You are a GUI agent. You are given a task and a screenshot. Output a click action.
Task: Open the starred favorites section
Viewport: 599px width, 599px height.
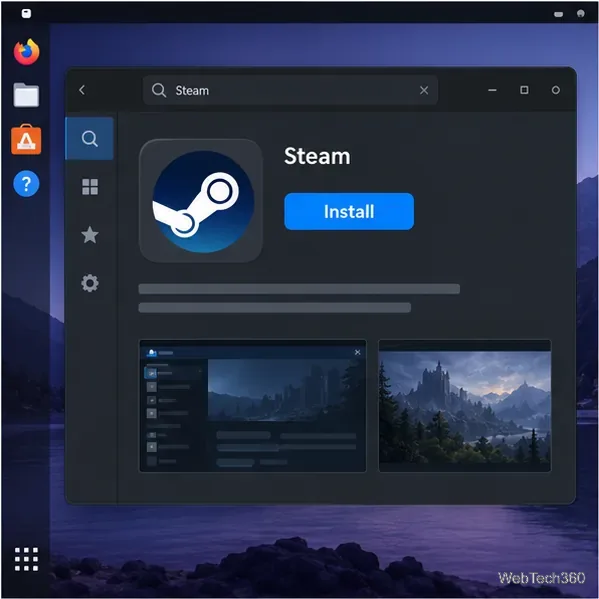point(90,235)
